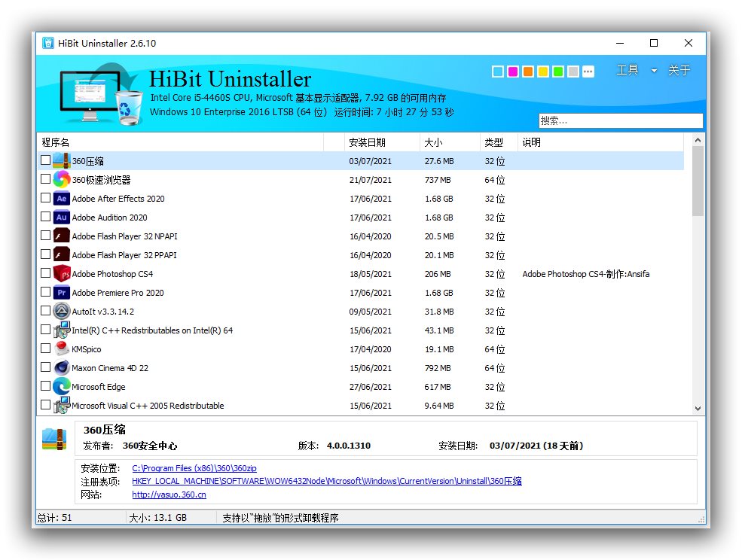742x560 pixels.
Task: Open the HKEY_LOCAL_MACHINE registry key link
Action: point(326,481)
